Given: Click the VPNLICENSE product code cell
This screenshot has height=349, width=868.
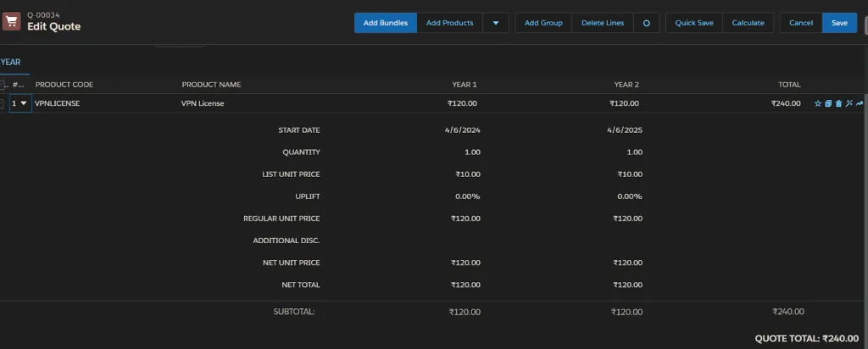Looking at the screenshot, I should click(58, 103).
